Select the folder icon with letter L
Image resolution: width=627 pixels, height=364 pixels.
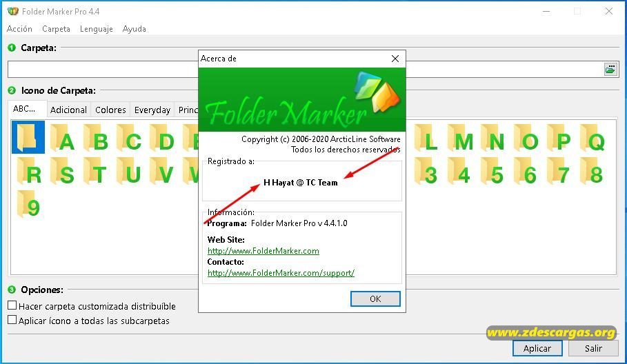coord(426,138)
